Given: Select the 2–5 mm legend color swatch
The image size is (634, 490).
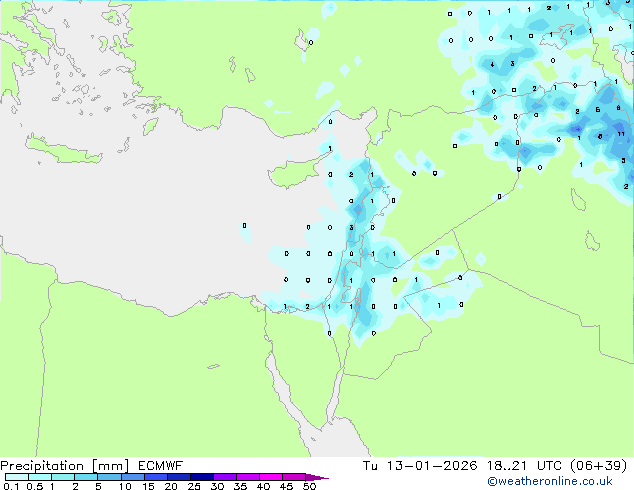Looking at the screenshot, I should pos(86,477).
